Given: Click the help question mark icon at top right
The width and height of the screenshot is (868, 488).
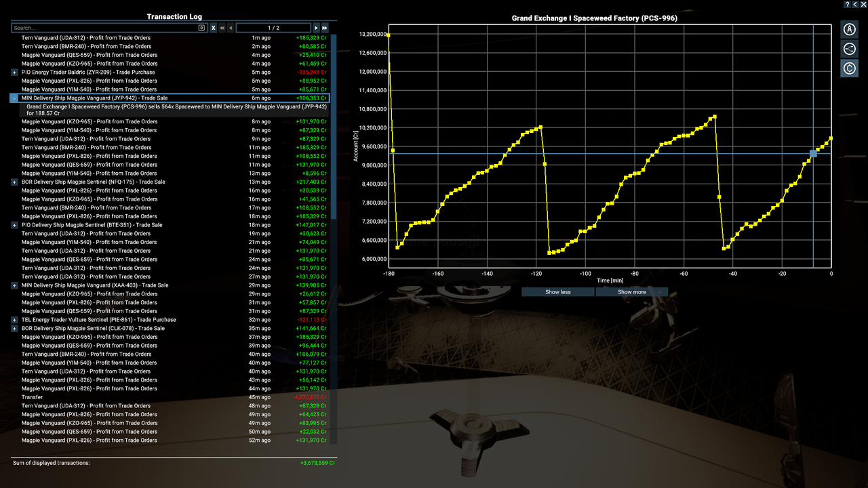Looking at the screenshot, I should tap(846, 5).
